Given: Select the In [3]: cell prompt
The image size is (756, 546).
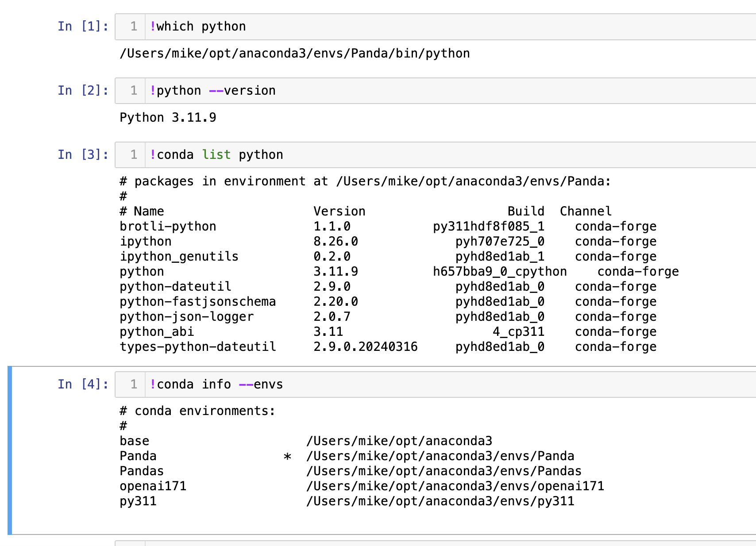Looking at the screenshot, I should point(83,155).
